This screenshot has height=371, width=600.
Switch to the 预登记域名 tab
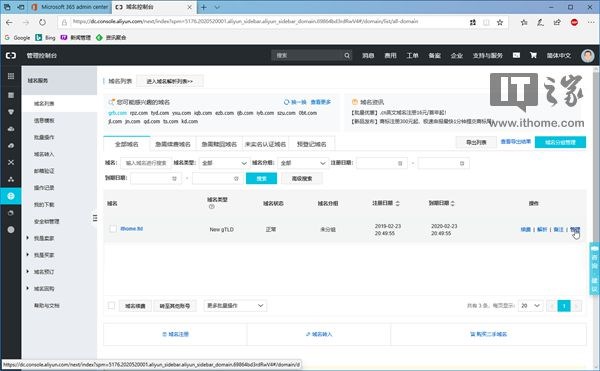pos(311,144)
